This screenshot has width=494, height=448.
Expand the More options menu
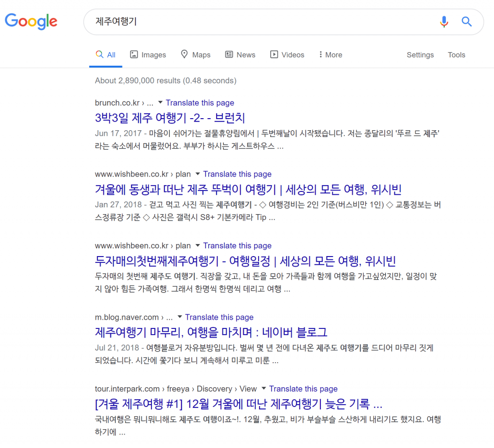pyautogui.click(x=330, y=55)
